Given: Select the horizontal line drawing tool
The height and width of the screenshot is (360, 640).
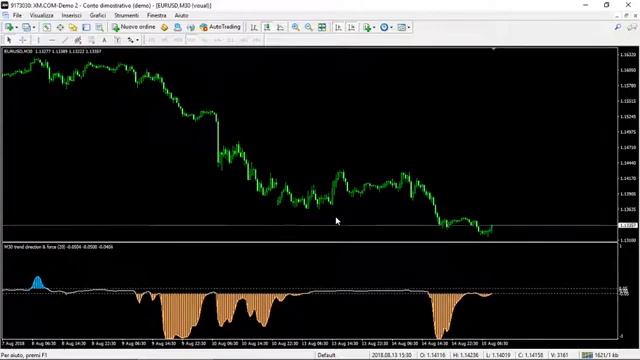Looking at the screenshot, I should [x=52, y=40].
